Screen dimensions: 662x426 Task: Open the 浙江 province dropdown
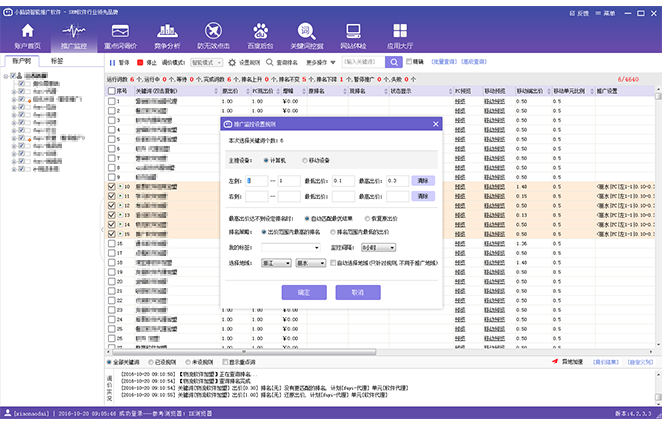(x=274, y=262)
